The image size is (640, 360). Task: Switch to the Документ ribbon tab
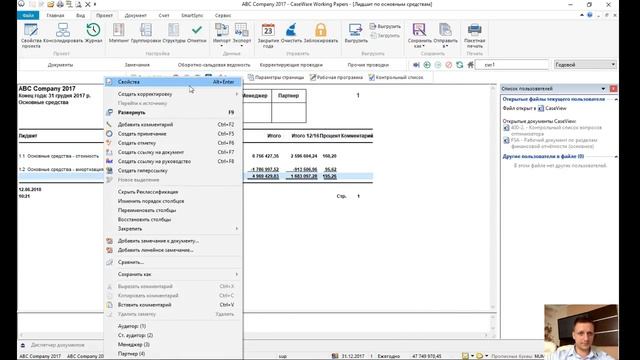click(x=136, y=15)
